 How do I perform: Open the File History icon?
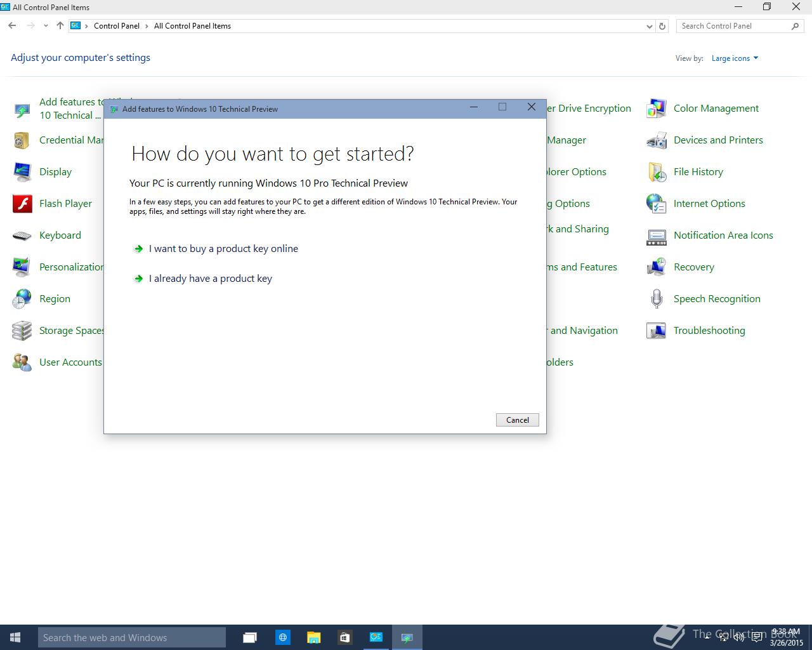click(656, 172)
